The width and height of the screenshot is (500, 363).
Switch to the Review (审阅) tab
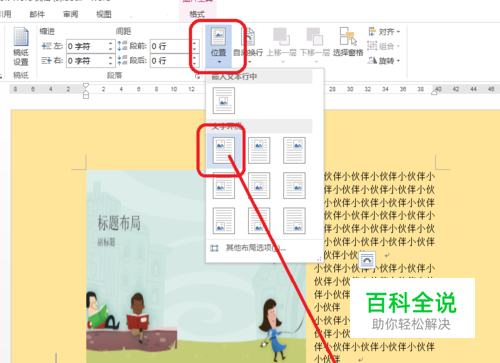70,14
